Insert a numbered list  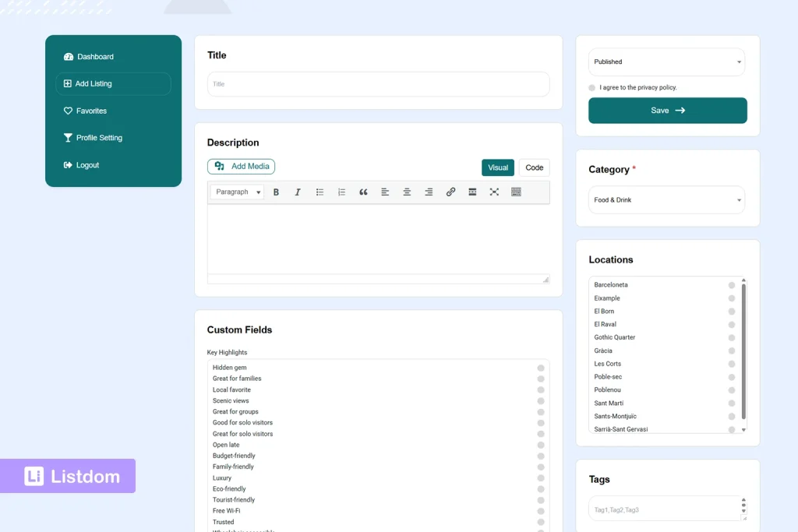(x=341, y=192)
